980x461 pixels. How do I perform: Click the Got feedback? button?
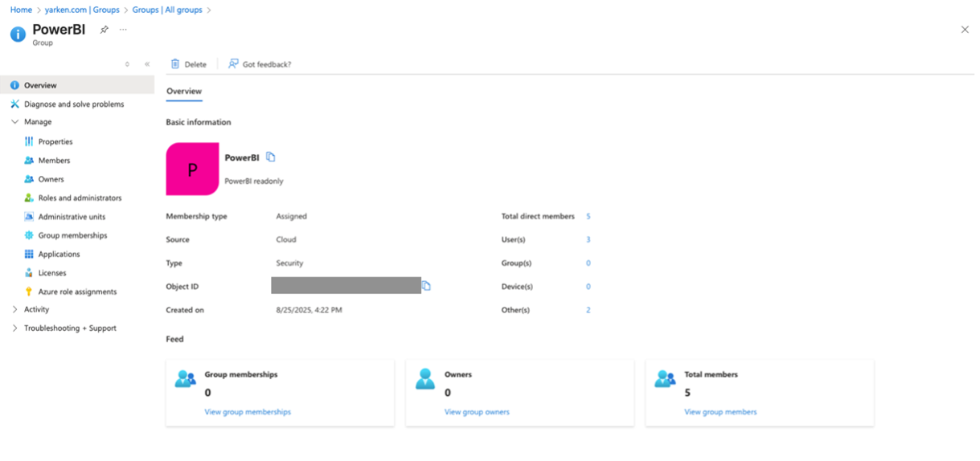[x=260, y=64]
